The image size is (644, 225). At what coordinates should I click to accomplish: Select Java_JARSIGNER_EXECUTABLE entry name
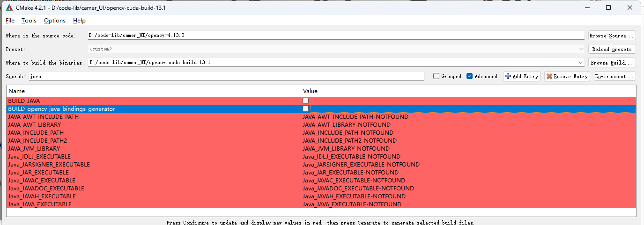[49, 165]
